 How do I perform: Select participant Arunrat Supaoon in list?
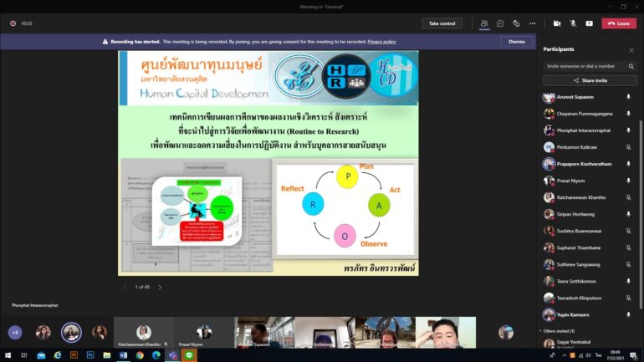tap(589, 97)
